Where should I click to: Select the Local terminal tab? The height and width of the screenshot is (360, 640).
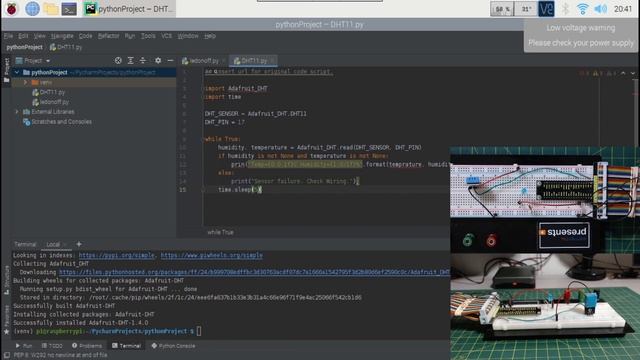point(53,244)
